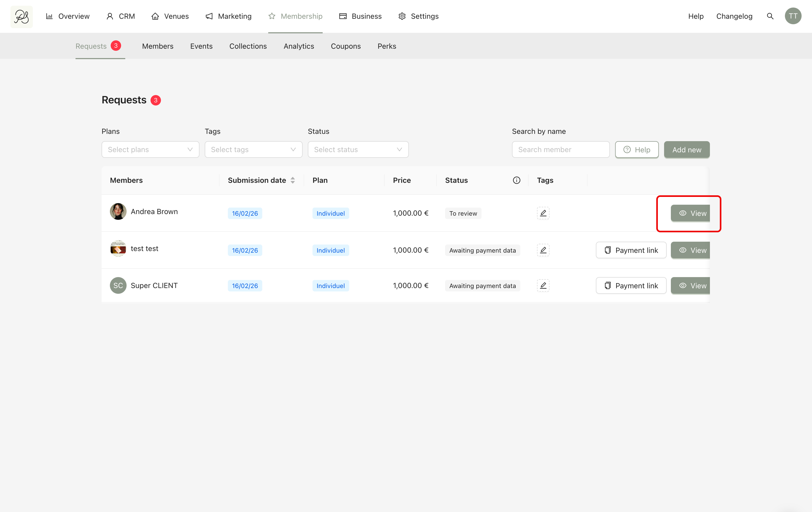This screenshot has width=812, height=512.
Task: Click the Search member input field
Action: point(560,149)
